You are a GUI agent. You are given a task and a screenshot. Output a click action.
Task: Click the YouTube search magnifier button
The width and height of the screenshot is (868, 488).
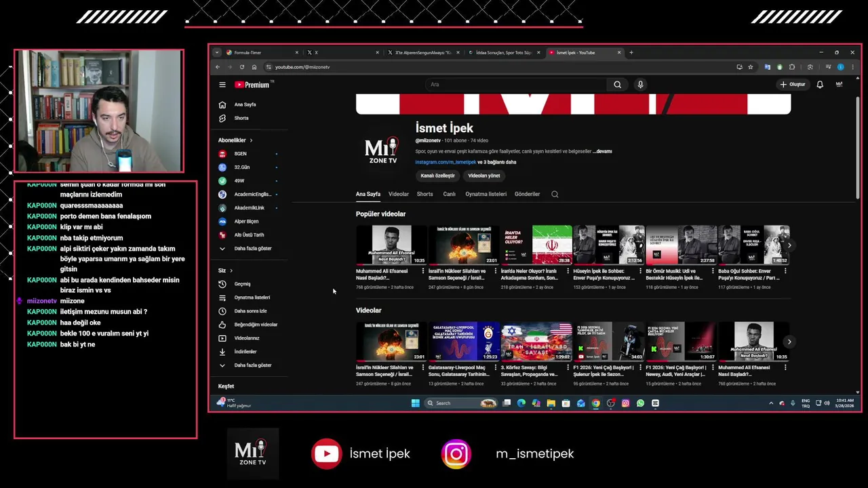tap(617, 85)
